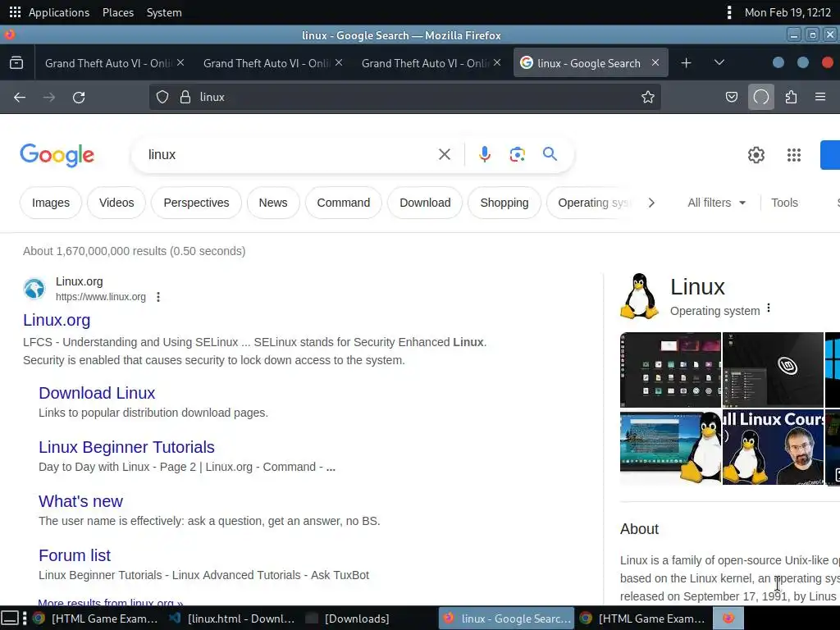Click the blue Sign in button at right edge
This screenshot has height=630, width=840.
pyautogui.click(x=830, y=155)
